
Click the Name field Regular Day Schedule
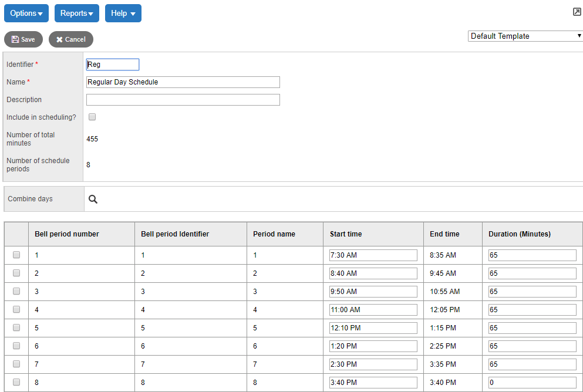point(183,82)
